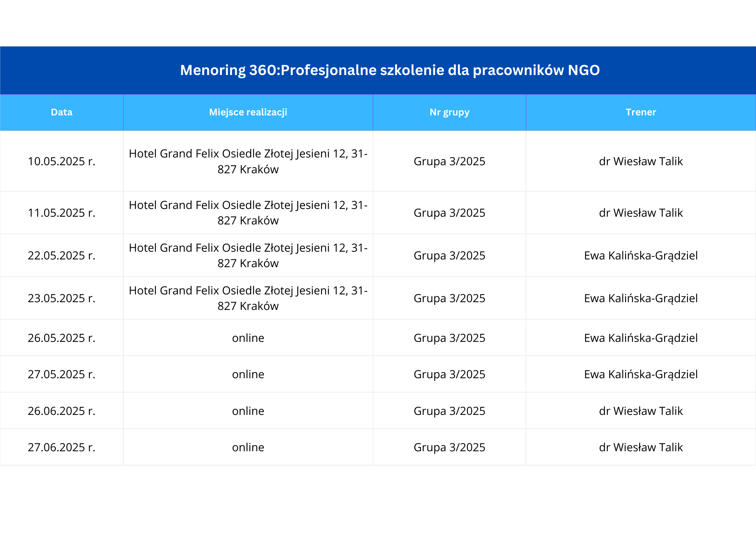
Task: Click the 'Trener' column header
Action: point(640,112)
